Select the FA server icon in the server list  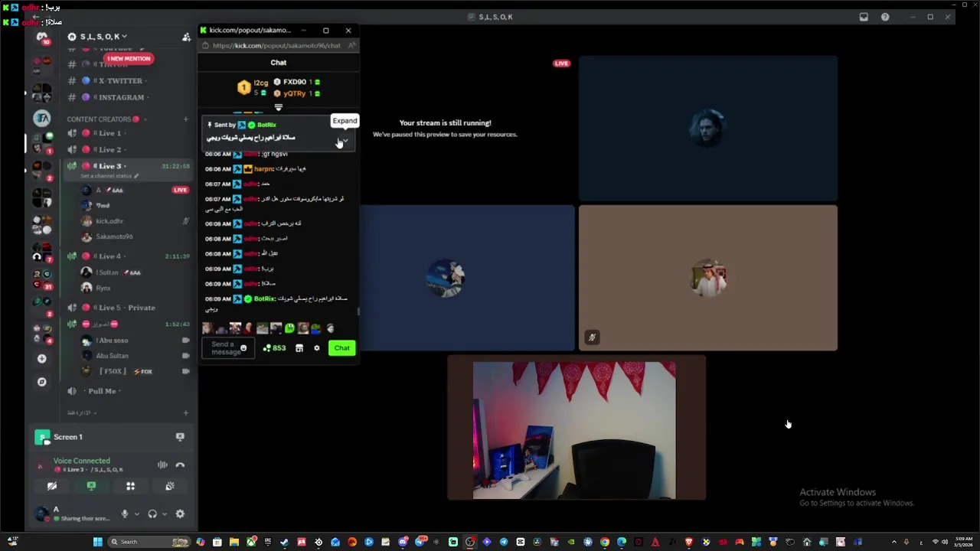[x=41, y=118]
